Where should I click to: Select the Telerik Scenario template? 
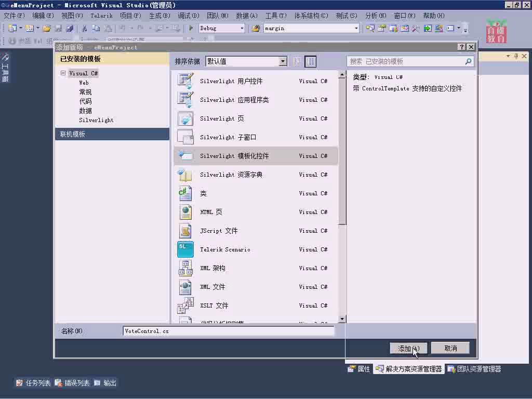click(256, 249)
